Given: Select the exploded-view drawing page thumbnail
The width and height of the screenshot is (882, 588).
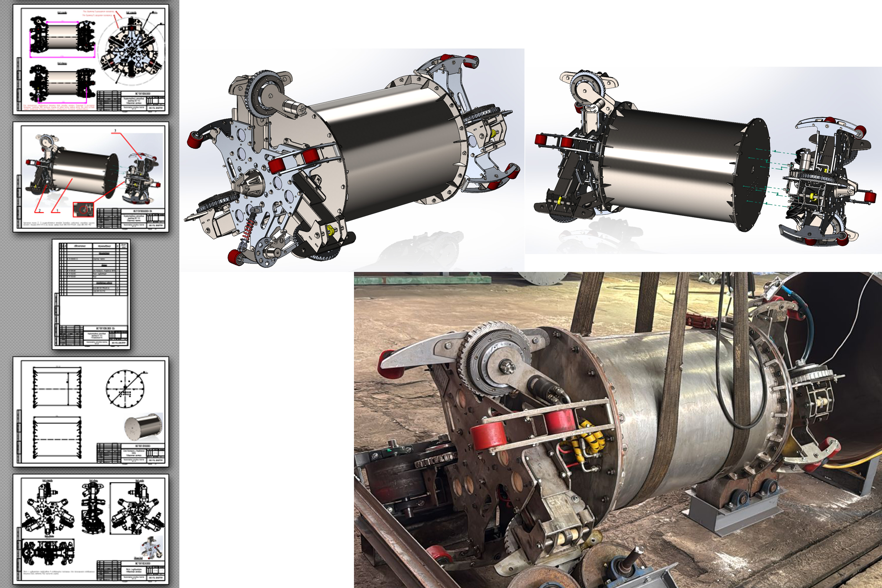Looking at the screenshot, I should click(91, 177).
